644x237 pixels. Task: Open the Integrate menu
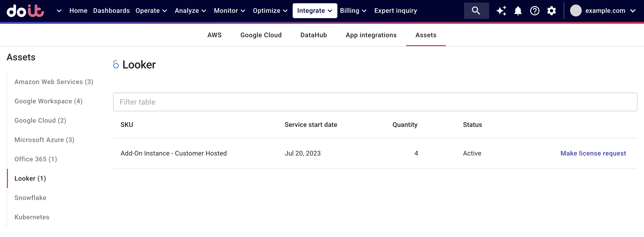click(315, 11)
